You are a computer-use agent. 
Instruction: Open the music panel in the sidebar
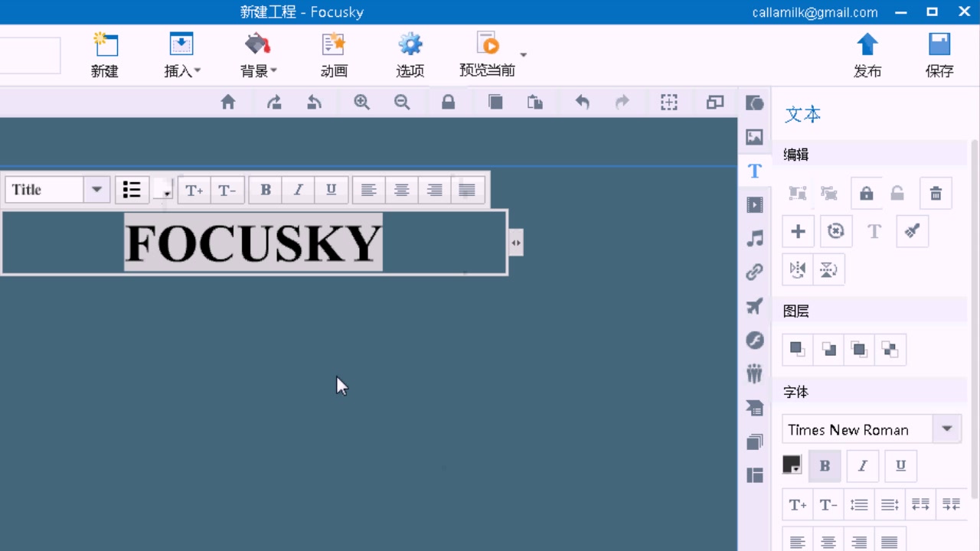[755, 238]
